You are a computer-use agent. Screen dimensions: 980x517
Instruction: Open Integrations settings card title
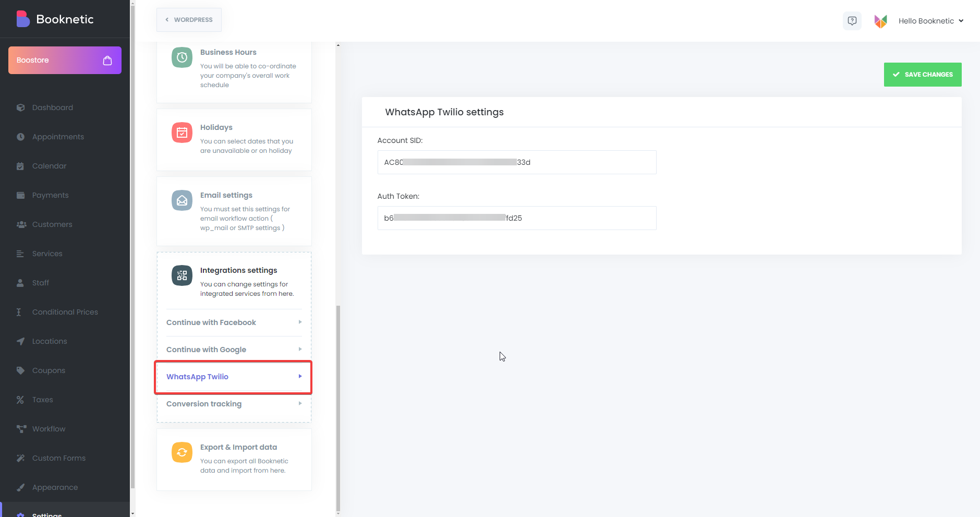(x=238, y=270)
